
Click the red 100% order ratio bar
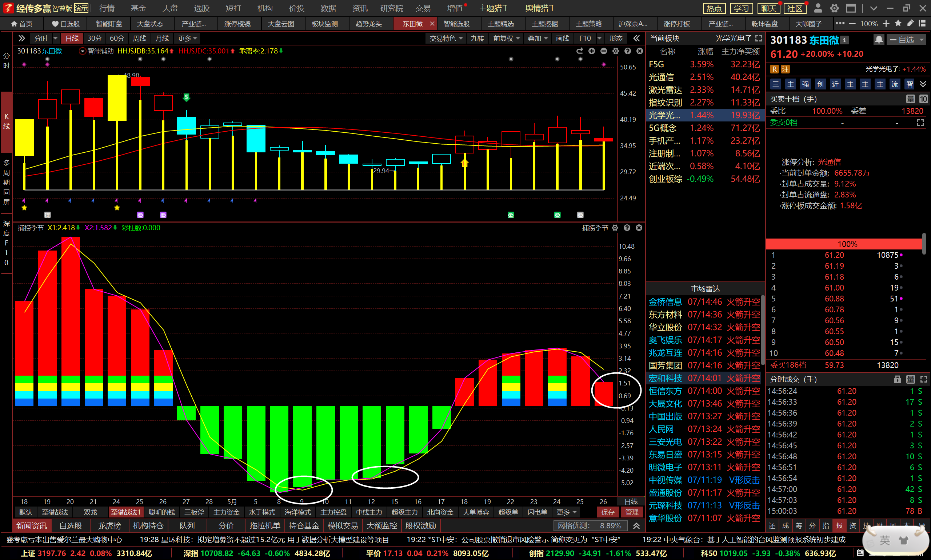(x=844, y=244)
